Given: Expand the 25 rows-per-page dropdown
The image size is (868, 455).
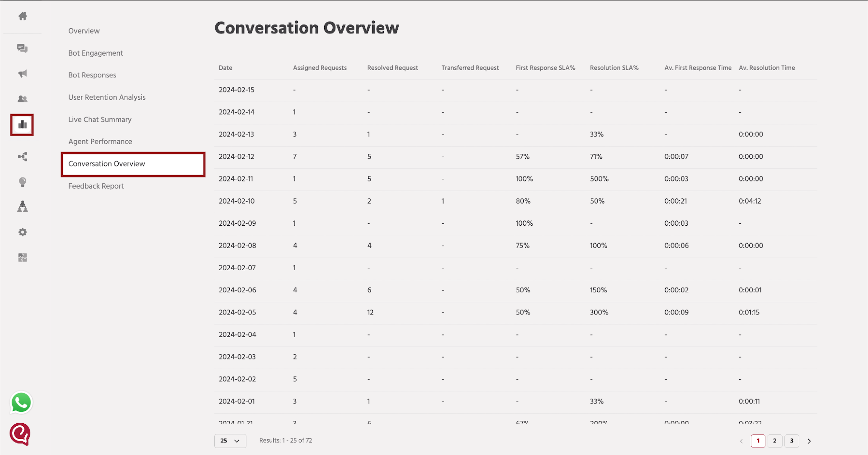Looking at the screenshot, I should click(230, 441).
